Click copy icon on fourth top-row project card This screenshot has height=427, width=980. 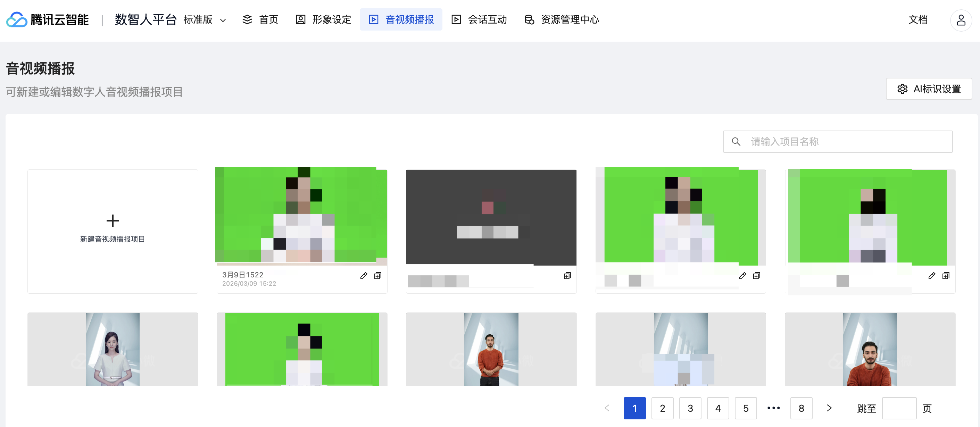[x=757, y=276]
